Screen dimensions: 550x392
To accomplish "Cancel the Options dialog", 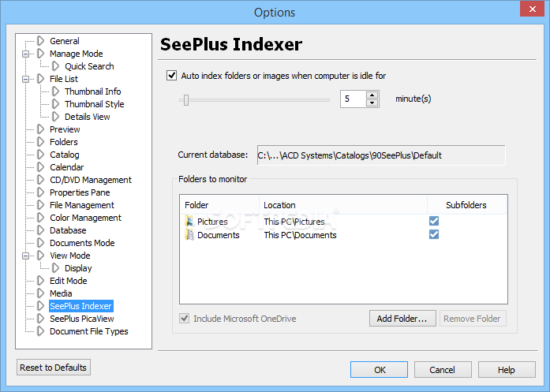I will [443, 370].
